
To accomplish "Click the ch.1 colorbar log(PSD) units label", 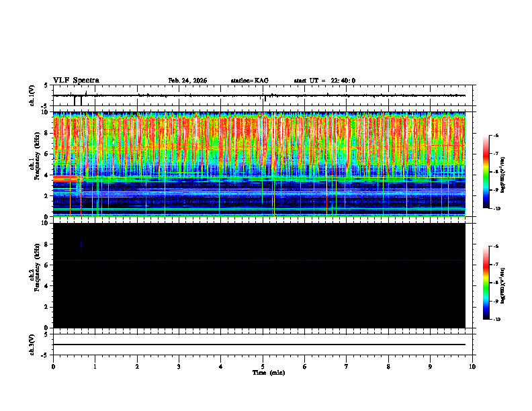I will [x=504, y=175].
